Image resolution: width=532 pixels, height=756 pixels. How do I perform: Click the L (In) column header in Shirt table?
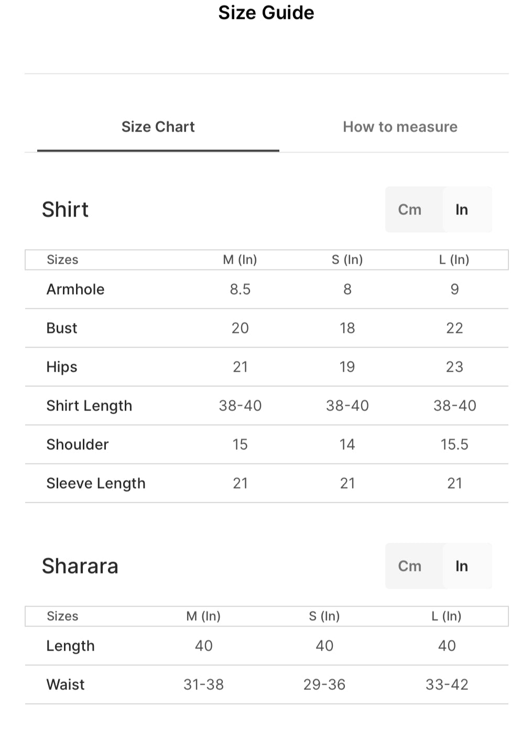(454, 260)
